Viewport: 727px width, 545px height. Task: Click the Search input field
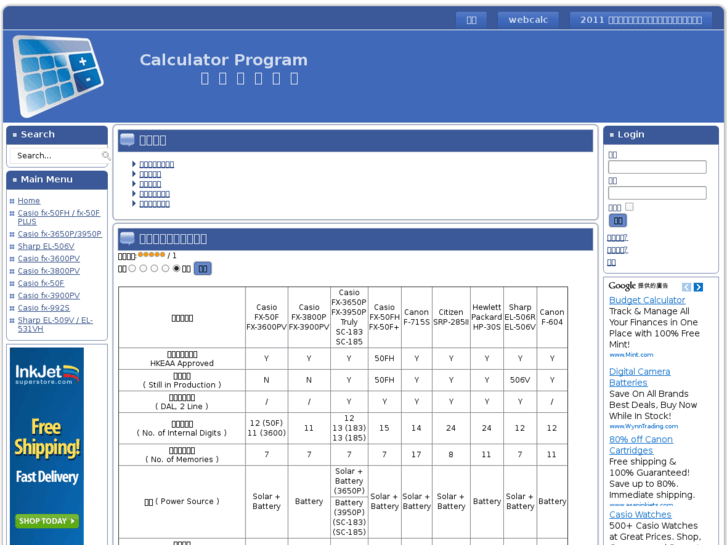pyautogui.click(x=56, y=156)
